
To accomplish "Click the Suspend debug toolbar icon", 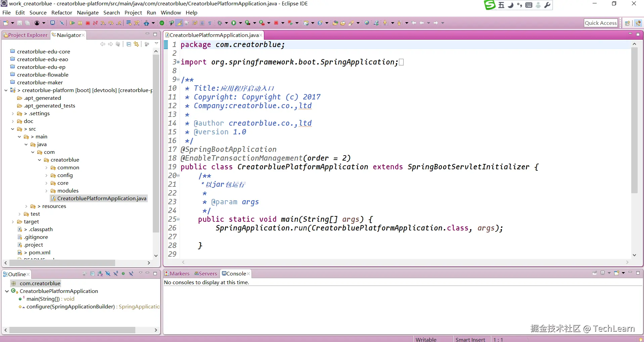I will tap(80, 23).
